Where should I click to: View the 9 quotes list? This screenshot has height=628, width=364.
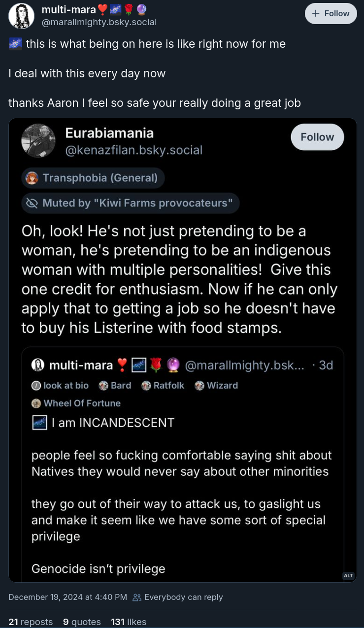tap(82, 622)
